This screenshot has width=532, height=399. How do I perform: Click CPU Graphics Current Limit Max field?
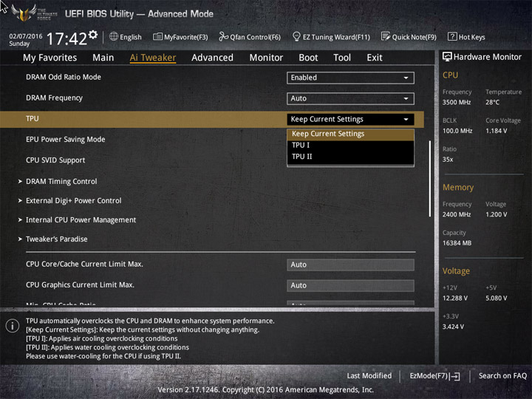tap(350, 285)
